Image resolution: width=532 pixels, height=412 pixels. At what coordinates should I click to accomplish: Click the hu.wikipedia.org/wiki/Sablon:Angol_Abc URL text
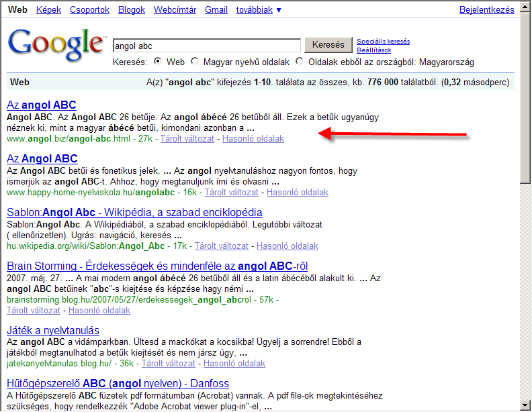click(x=85, y=246)
